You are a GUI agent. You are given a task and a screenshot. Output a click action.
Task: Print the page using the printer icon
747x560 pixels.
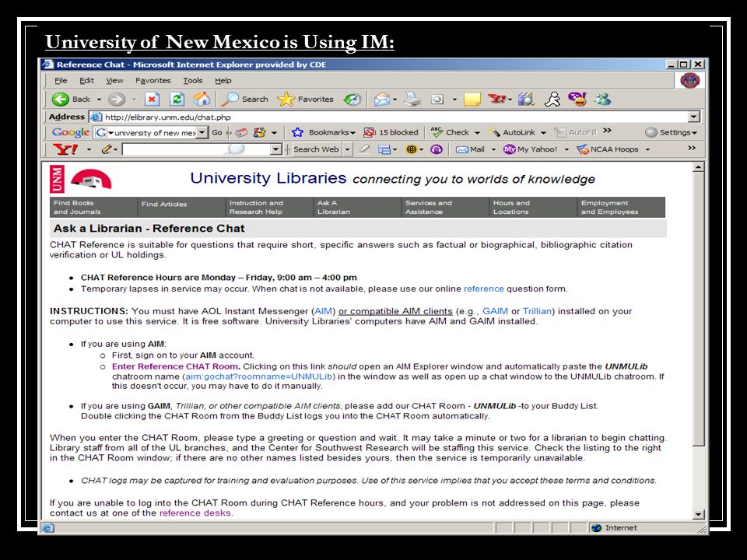[412, 99]
